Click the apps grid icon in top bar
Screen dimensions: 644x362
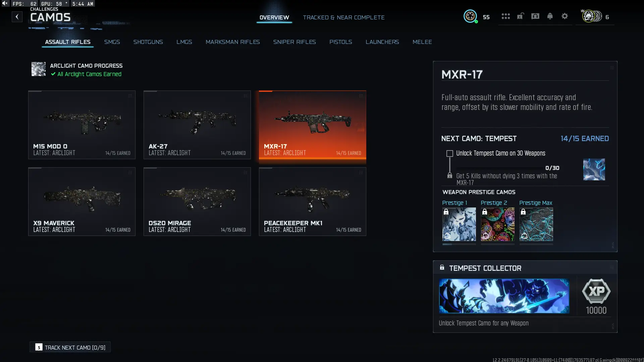(505, 16)
